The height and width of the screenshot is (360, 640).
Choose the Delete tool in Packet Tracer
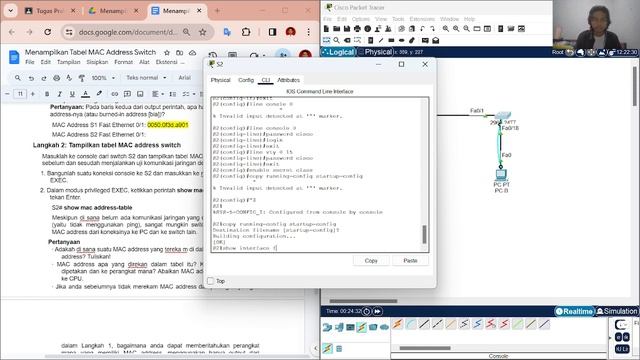coord(347,40)
